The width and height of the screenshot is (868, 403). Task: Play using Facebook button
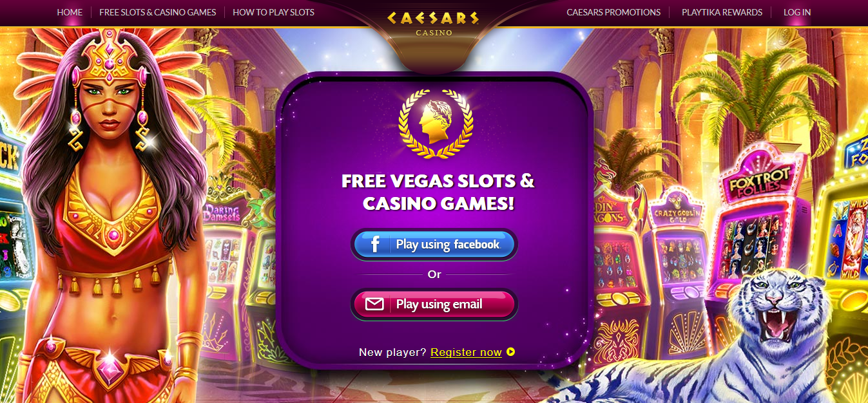click(x=434, y=245)
